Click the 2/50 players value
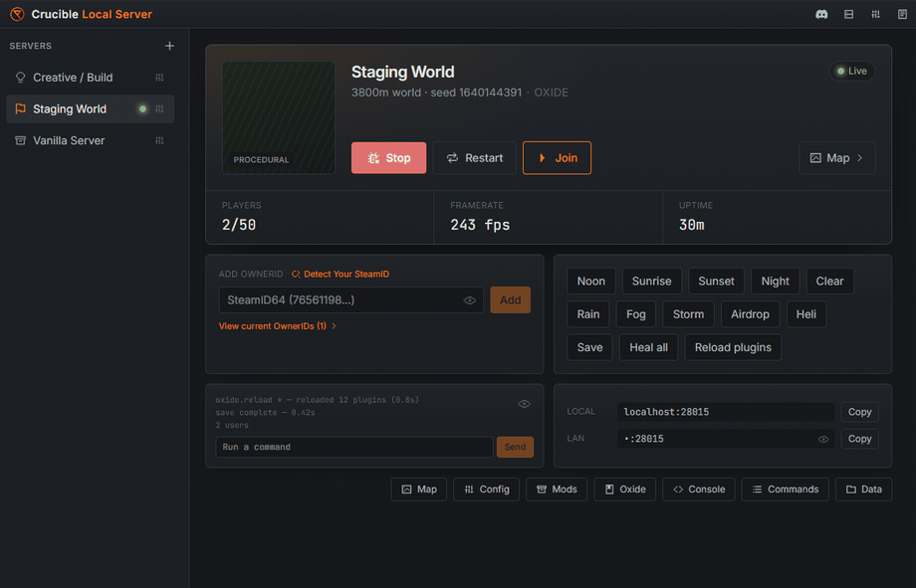This screenshot has width=916, height=588. (x=239, y=225)
